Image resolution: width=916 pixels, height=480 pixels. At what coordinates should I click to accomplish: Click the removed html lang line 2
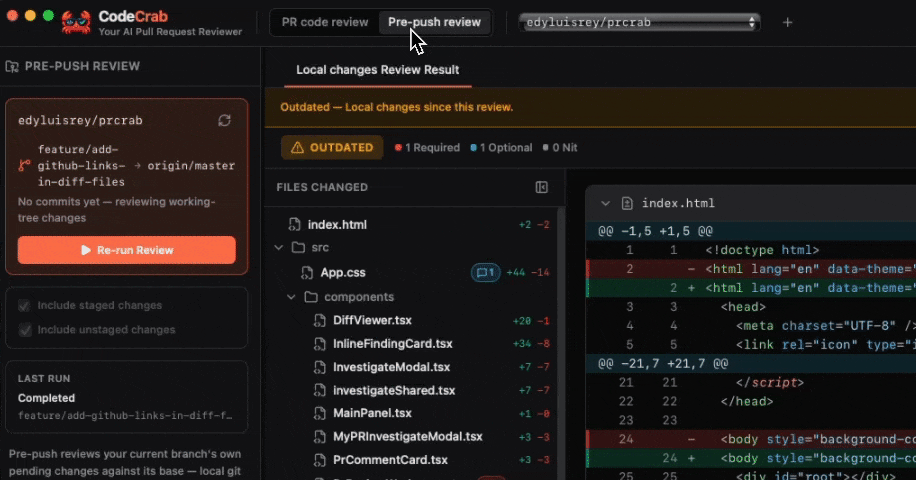click(751, 269)
